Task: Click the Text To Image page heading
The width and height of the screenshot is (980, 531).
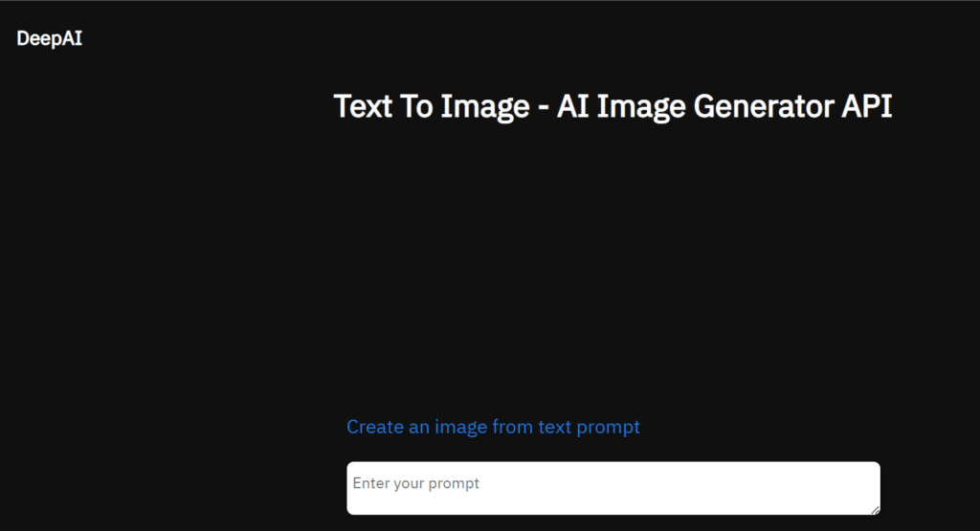Action: [x=612, y=107]
